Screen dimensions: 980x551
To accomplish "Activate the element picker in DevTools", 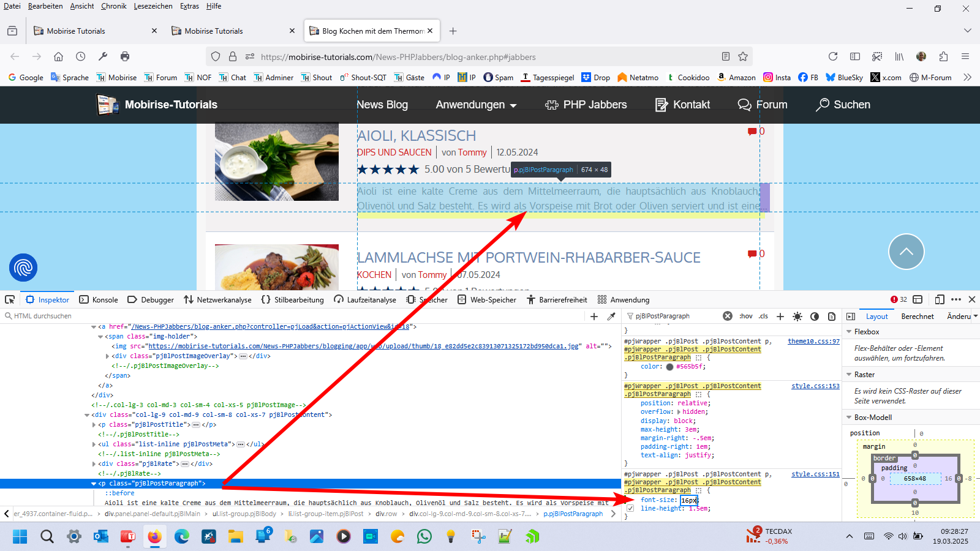I will pos(10,299).
